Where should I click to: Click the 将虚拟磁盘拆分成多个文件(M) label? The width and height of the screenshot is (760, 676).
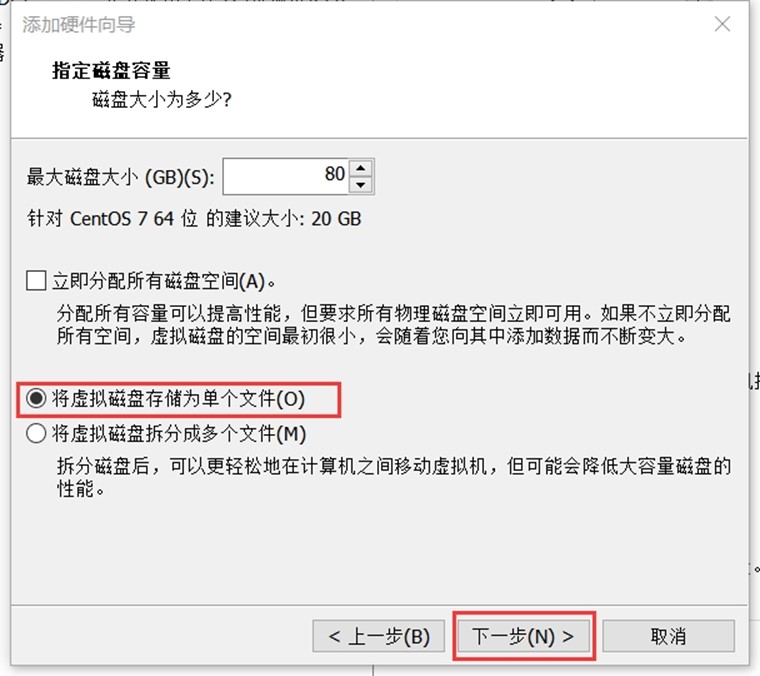[x=179, y=434]
